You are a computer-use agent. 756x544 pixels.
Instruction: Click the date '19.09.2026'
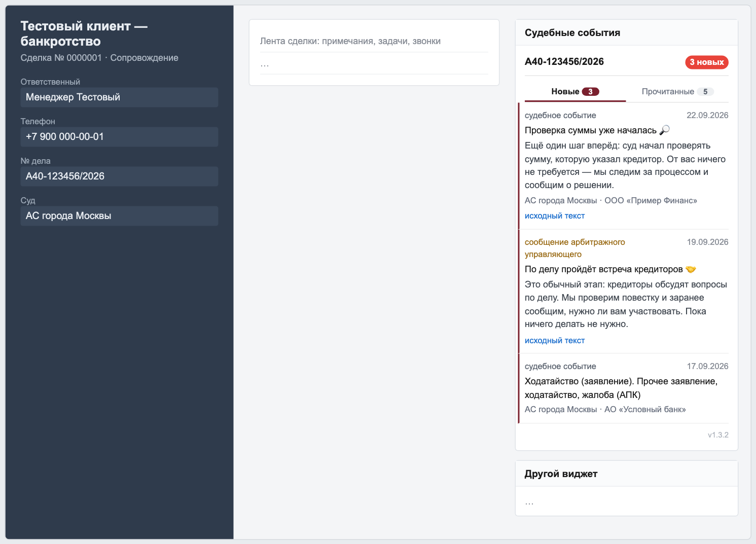click(x=707, y=242)
